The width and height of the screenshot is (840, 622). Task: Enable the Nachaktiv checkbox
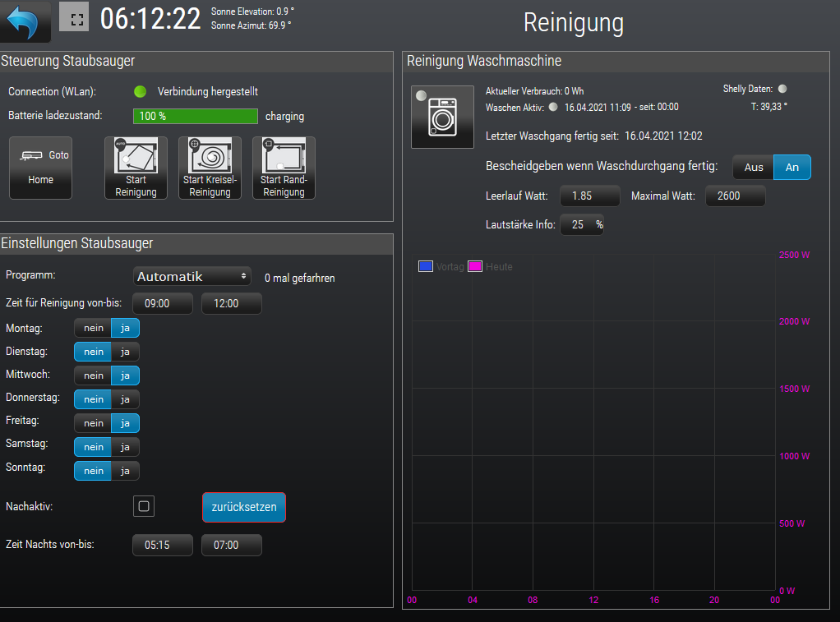point(144,507)
